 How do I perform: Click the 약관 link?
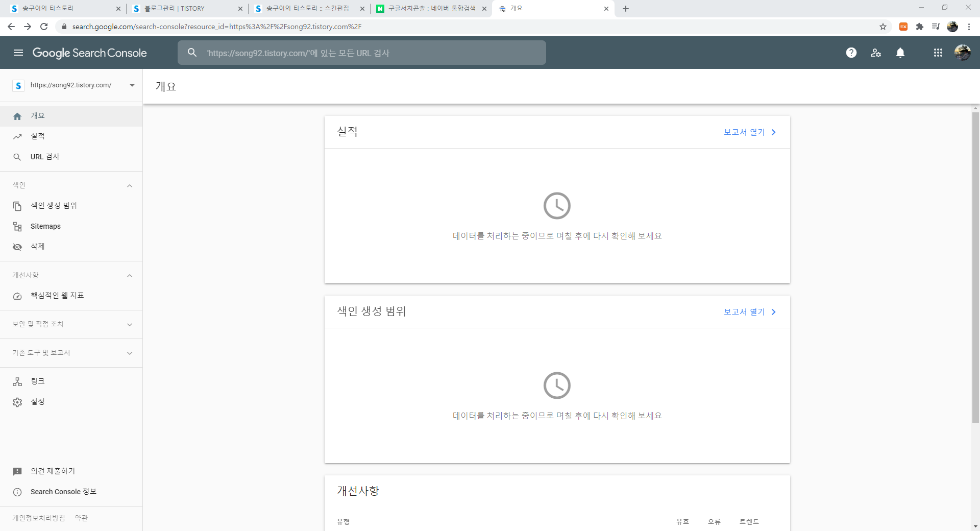(x=81, y=518)
